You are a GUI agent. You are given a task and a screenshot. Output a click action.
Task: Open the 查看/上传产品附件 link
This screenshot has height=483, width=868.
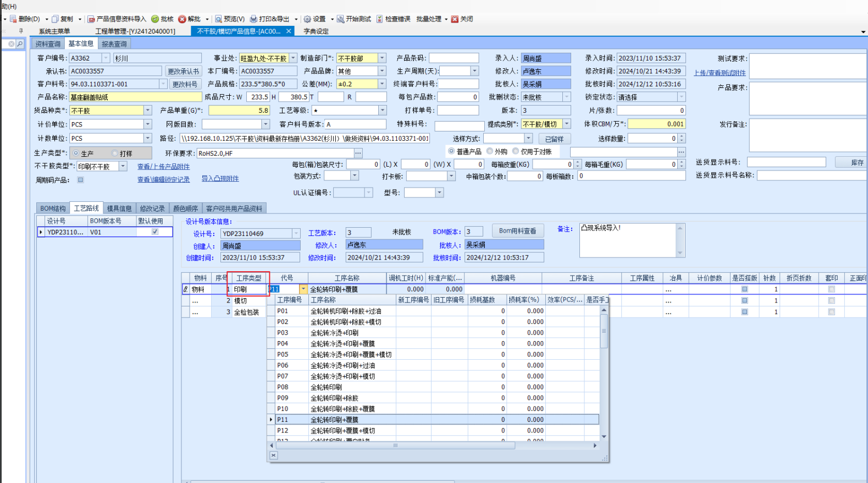tap(163, 167)
